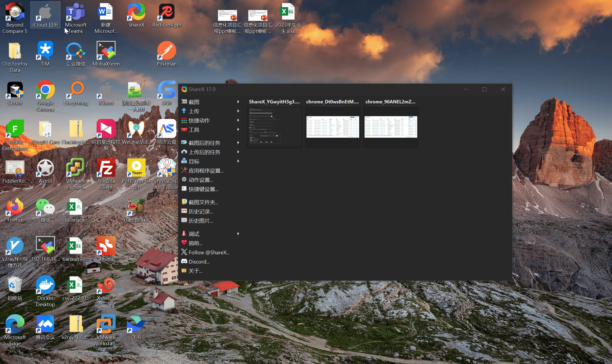Screen dimensions: 612x364
Task: Select the Xmind desktop icon
Action: tap(106, 249)
